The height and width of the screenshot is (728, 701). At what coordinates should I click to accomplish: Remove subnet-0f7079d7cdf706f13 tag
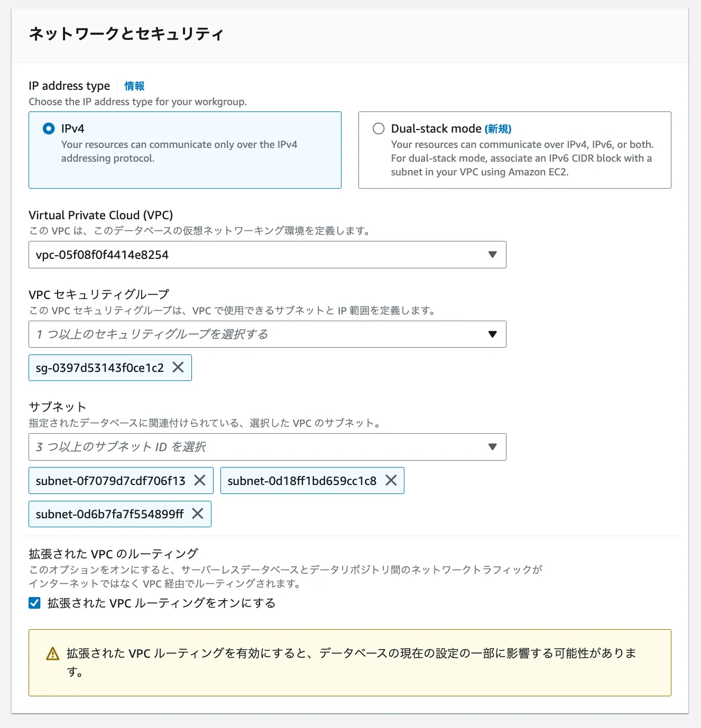click(200, 480)
